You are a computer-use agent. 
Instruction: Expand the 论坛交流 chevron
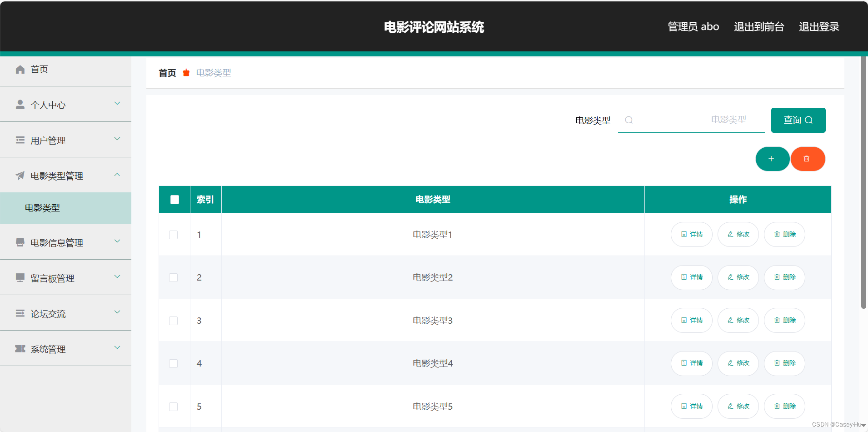(x=117, y=312)
